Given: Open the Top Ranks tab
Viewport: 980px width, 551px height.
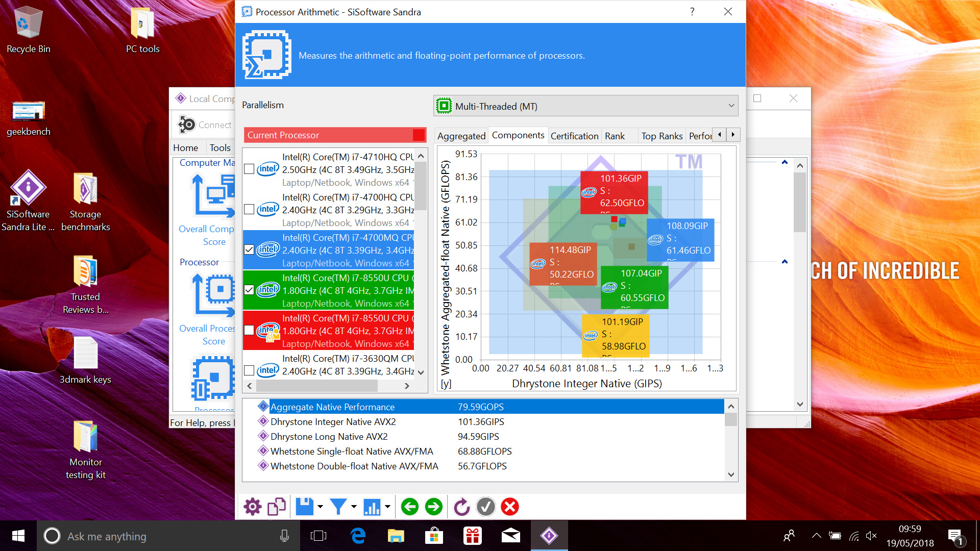Looking at the screenshot, I should [661, 136].
